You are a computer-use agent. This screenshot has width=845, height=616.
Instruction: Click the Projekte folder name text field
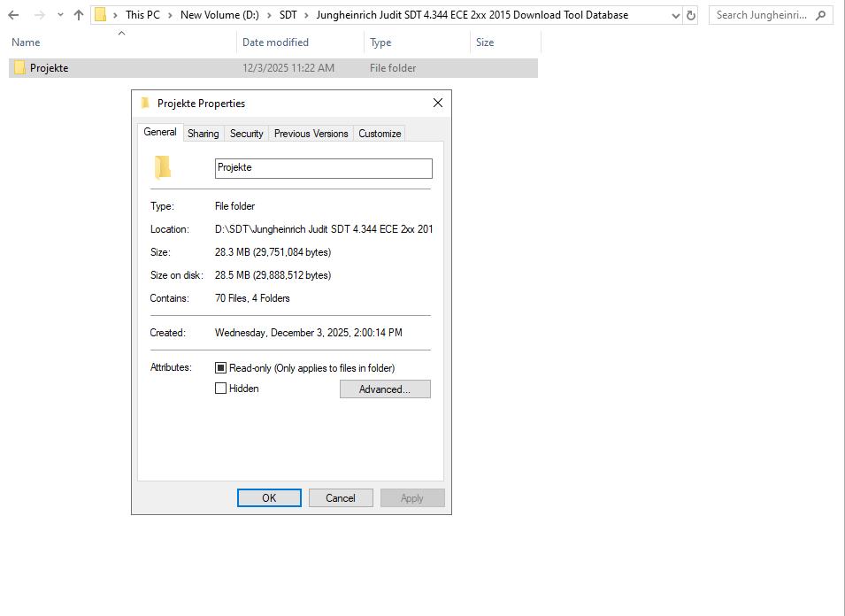(x=323, y=167)
